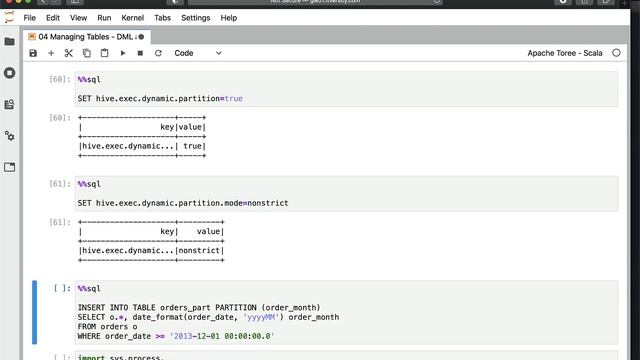The height and width of the screenshot is (360, 640).
Task: Save the notebook with the disk icon
Action: pos(33,53)
